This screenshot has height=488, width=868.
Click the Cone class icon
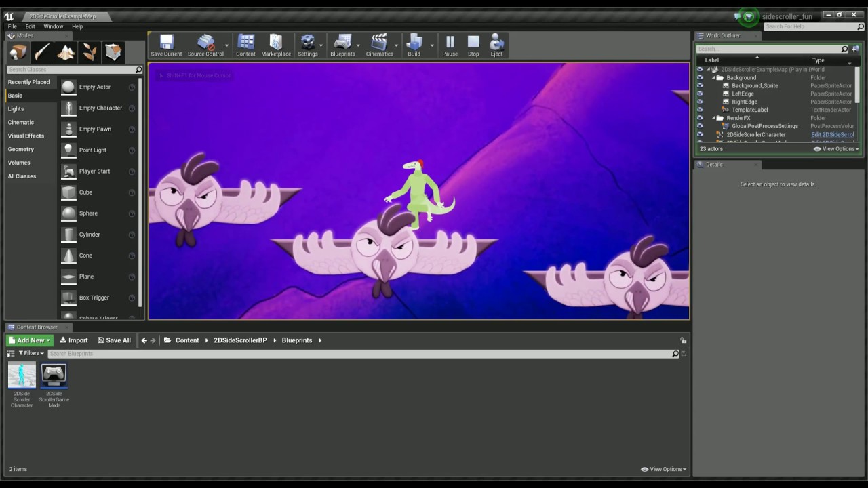tap(68, 255)
